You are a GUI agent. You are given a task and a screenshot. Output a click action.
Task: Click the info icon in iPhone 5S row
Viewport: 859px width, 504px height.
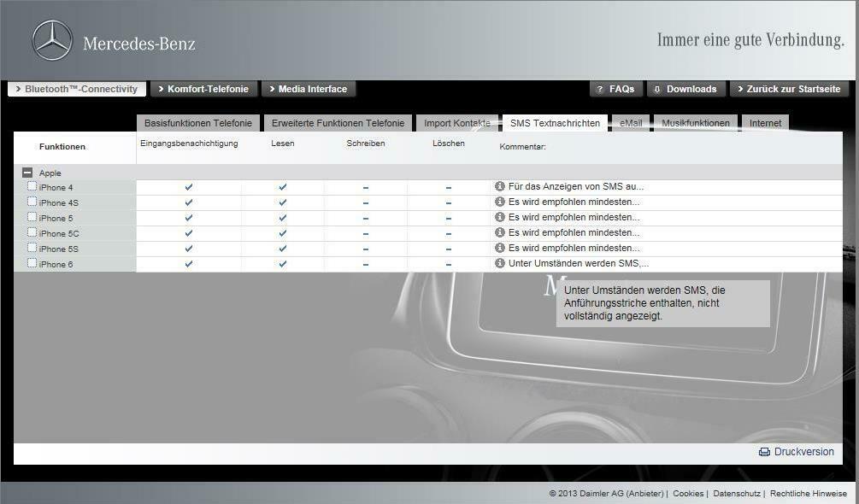click(500, 248)
